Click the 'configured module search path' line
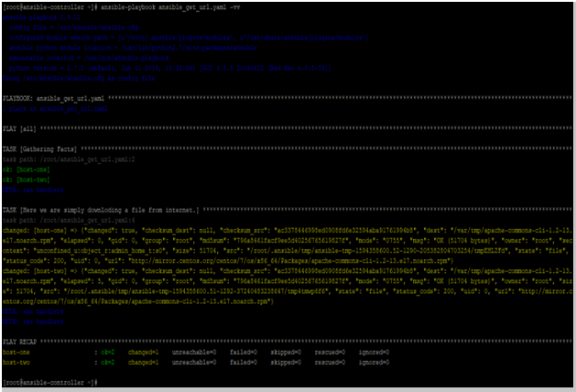This screenshot has width=576, height=392. [x=189, y=38]
